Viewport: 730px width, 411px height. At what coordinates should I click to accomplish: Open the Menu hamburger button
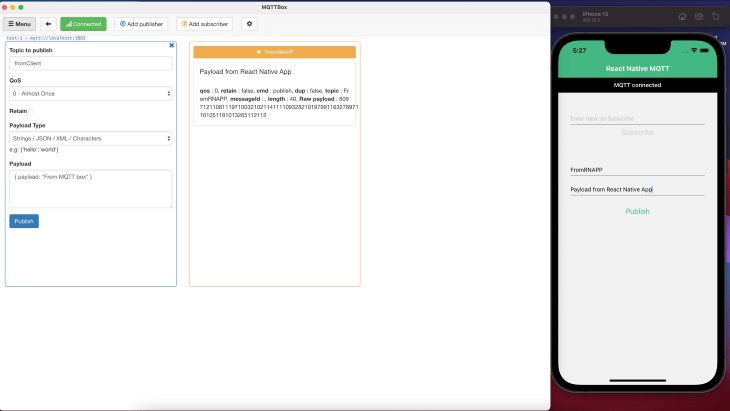[19, 23]
